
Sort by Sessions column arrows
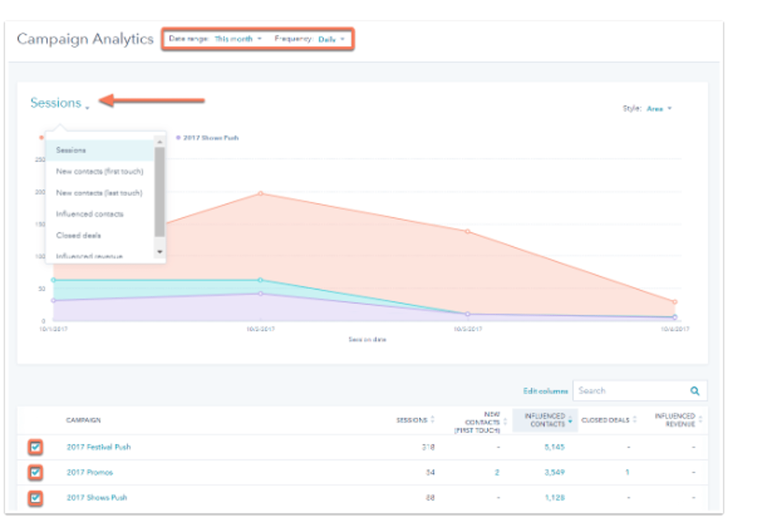tap(432, 420)
